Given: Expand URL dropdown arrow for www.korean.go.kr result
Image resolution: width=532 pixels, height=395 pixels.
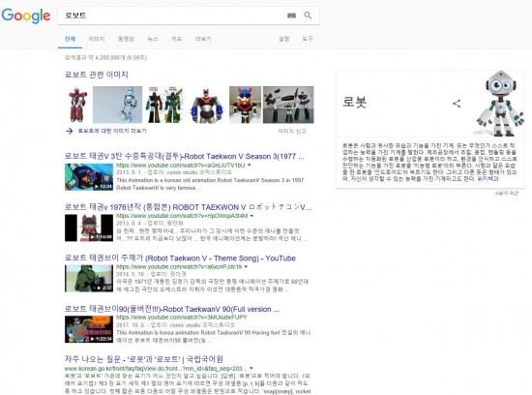Looking at the screenshot, I should (251, 368).
